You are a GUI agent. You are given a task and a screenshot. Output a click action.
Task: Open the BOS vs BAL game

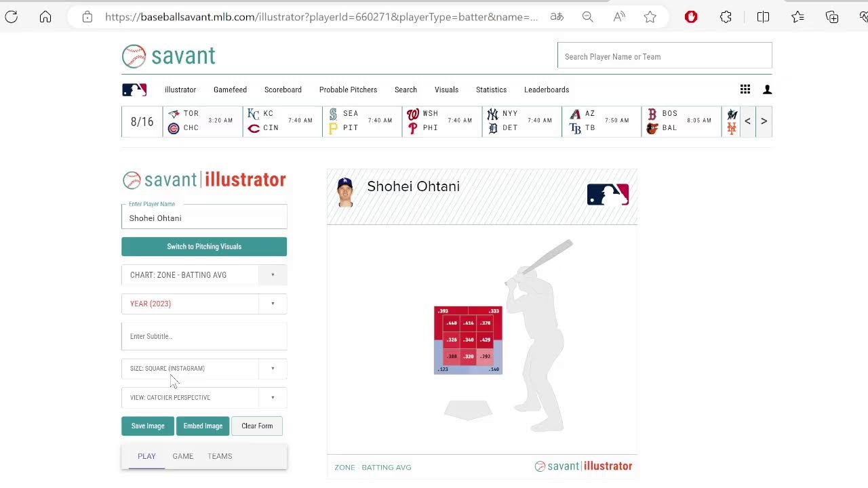(682, 121)
